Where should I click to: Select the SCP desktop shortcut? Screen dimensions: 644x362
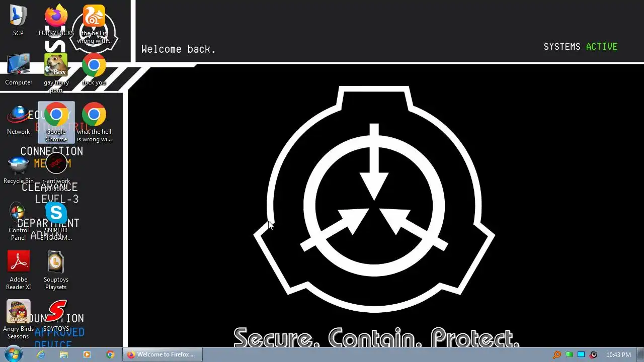[18, 20]
